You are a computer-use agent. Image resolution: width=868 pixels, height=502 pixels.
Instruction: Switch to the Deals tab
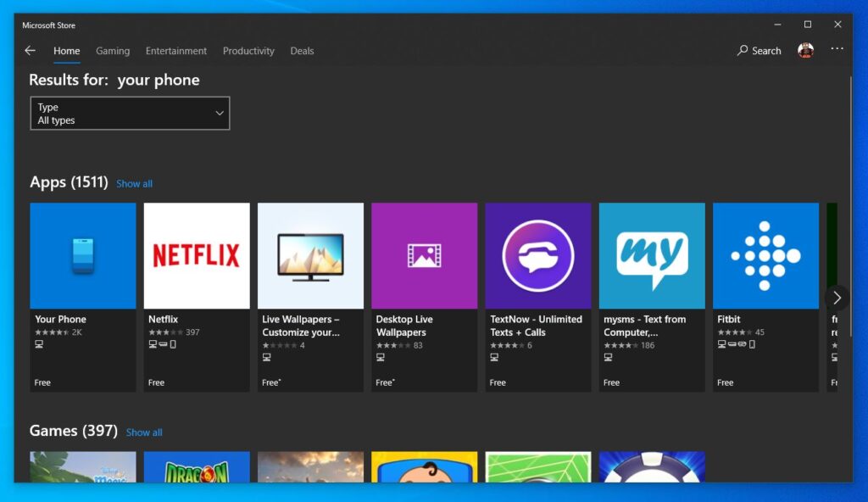pyautogui.click(x=303, y=51)
